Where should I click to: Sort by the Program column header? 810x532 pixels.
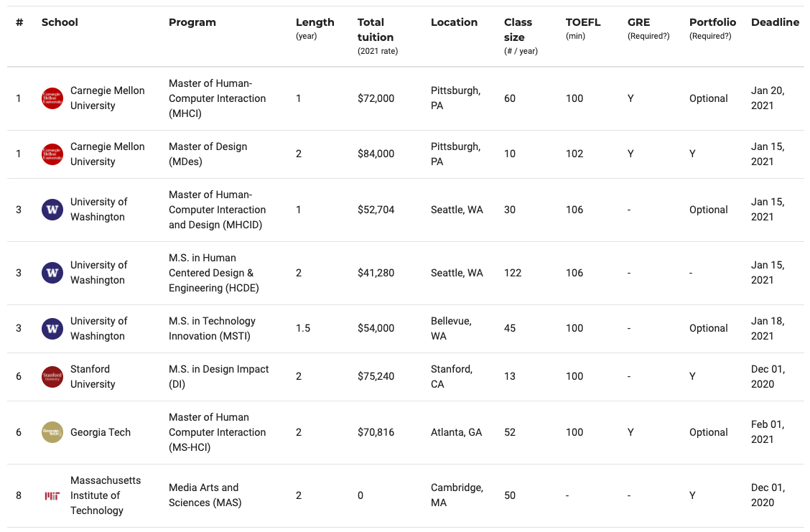click(x=192, y=22)
